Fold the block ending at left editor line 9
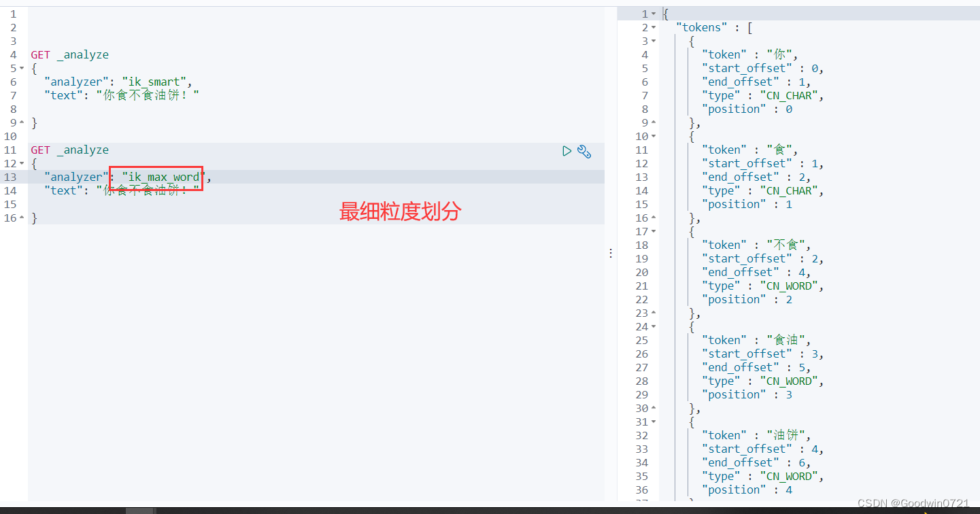Screen dimensions: 980x514 pos(22,122)
